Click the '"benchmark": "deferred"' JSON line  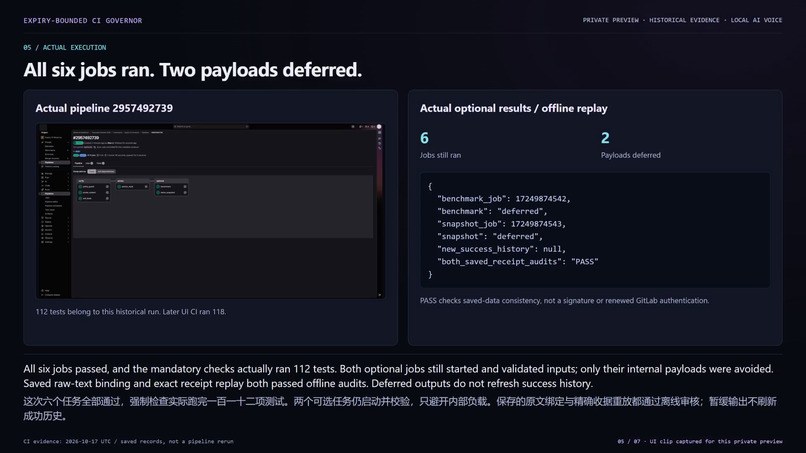coord(492,211)
